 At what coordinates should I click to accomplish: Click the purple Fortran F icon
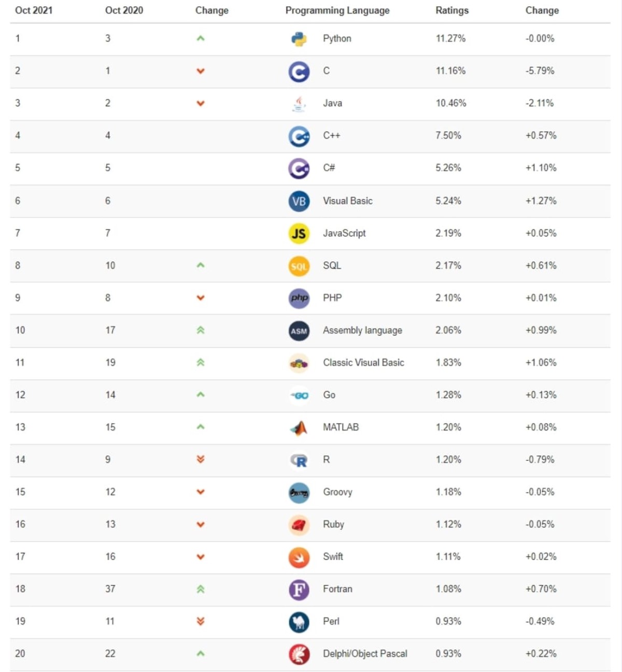click(299, 590)
